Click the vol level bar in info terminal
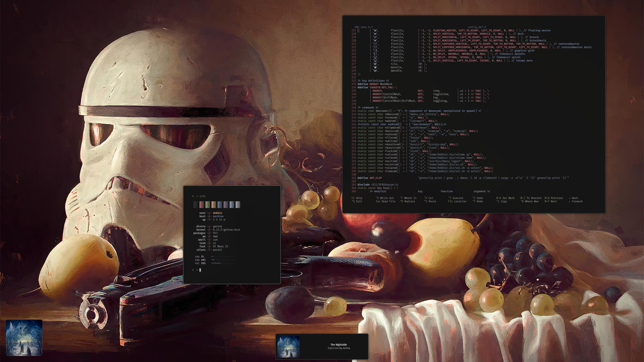 click(x=223, y=263)
